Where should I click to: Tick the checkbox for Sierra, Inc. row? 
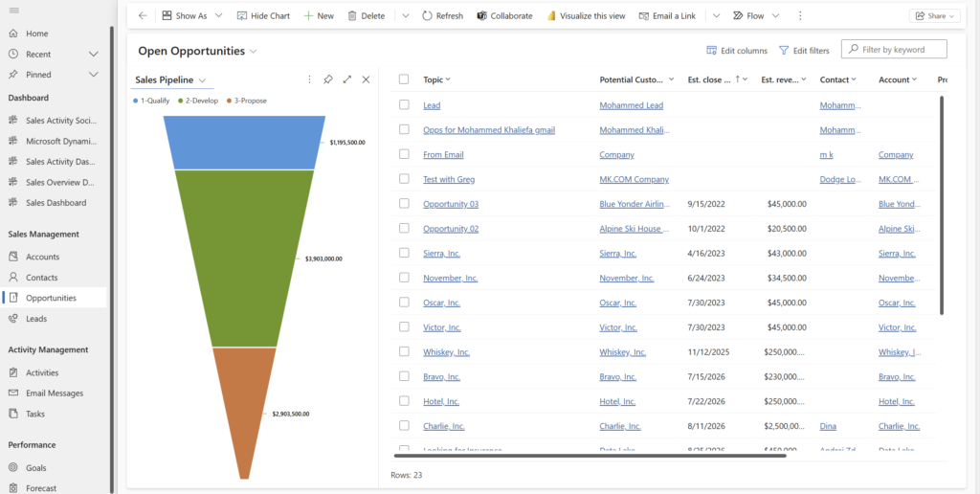tap(404, 253)
